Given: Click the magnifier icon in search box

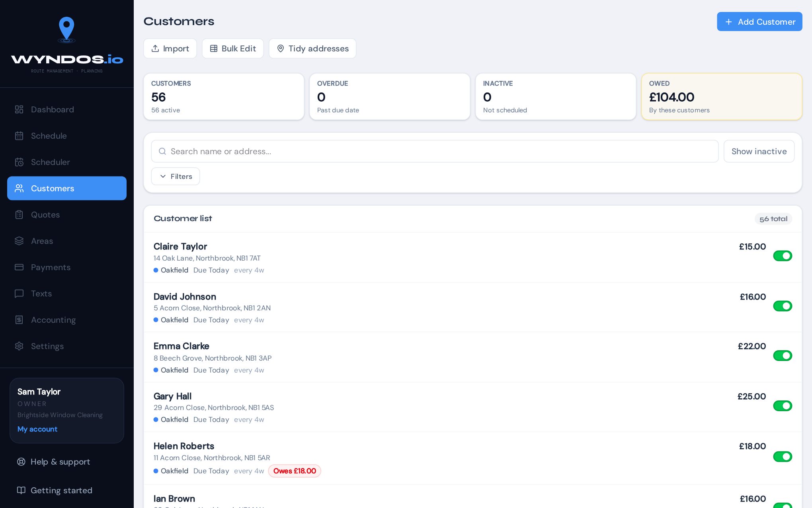Looking at the screenshot, I should click(162, 151).
